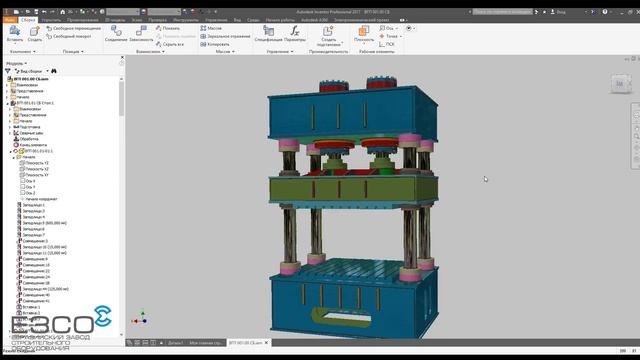Screen dimensions: 640x360
Task: Open Parameters (Параметры) fx tool
Action: point(295,34)
